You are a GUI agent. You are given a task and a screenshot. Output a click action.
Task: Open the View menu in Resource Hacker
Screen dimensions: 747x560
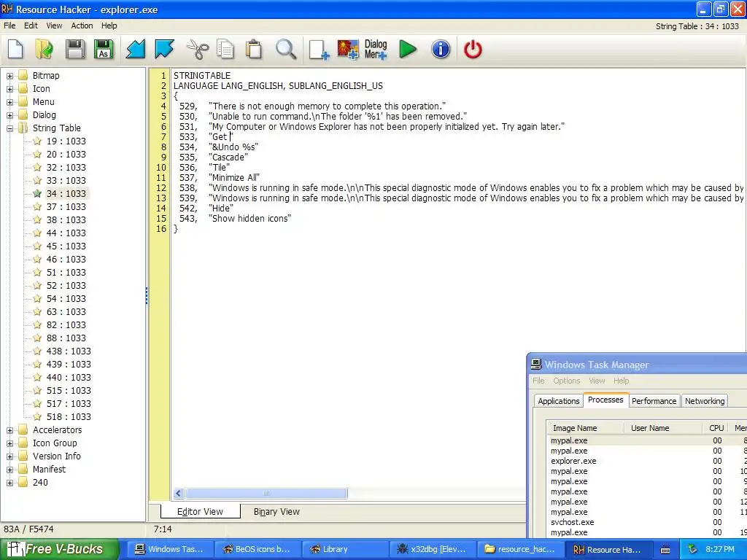(54, 26)
